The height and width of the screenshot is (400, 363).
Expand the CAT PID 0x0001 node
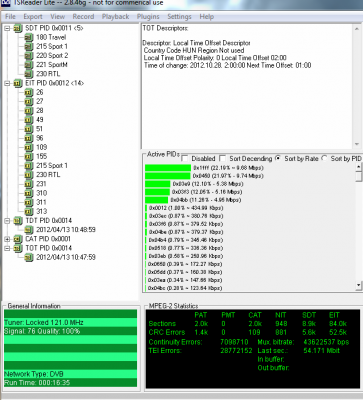coord(7,239)
